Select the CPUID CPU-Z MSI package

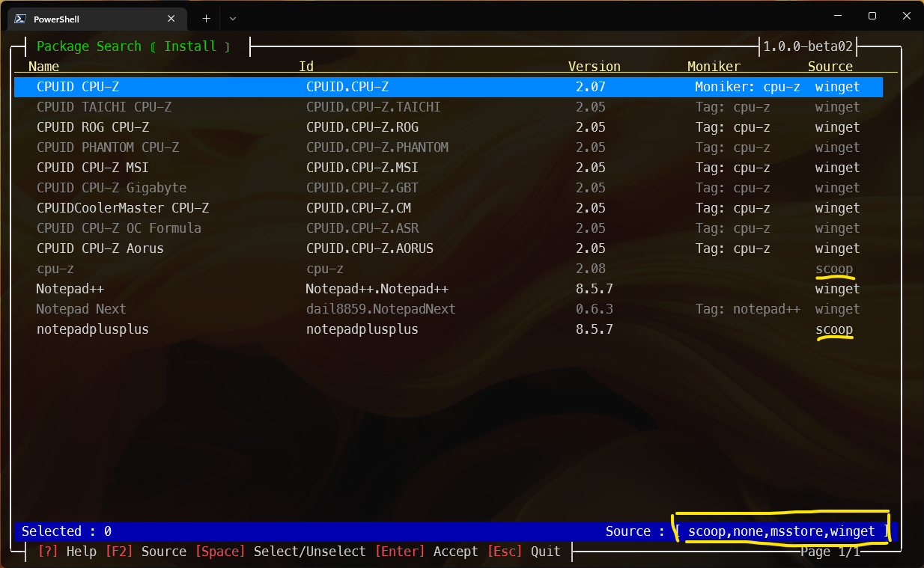coord(93,168)
